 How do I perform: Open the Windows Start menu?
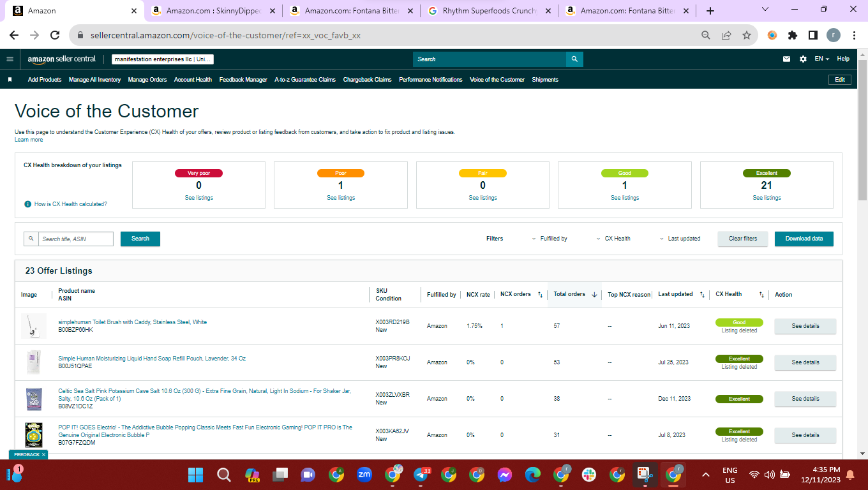coord(195,475)
